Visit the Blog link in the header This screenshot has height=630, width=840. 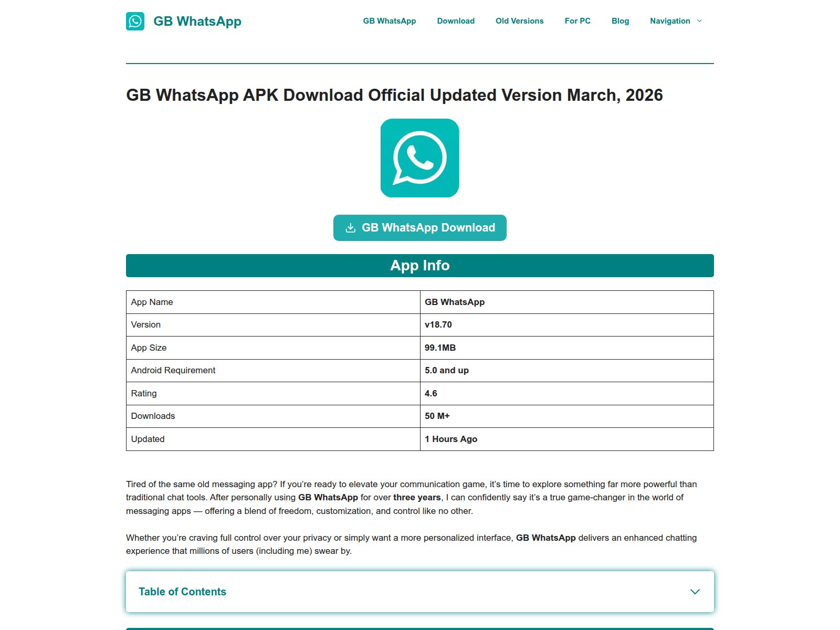pos(620,21)
